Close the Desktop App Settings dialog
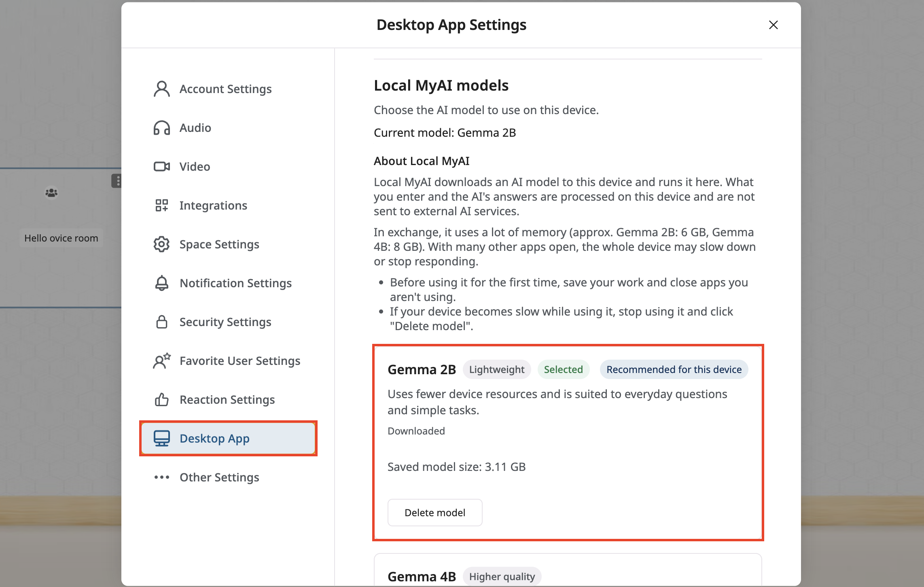This screenshot has height=587, width=924. (774, 25)
